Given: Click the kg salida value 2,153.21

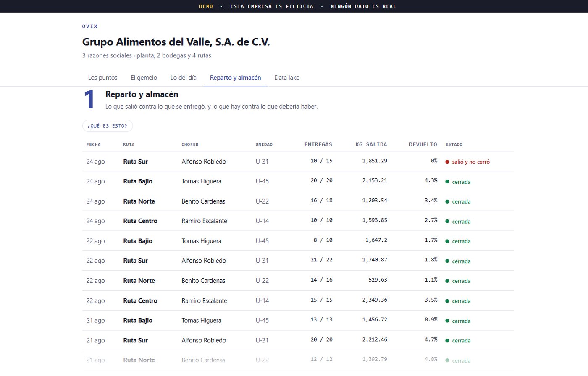Looking at the screenshot, I should tap(375, 180).
